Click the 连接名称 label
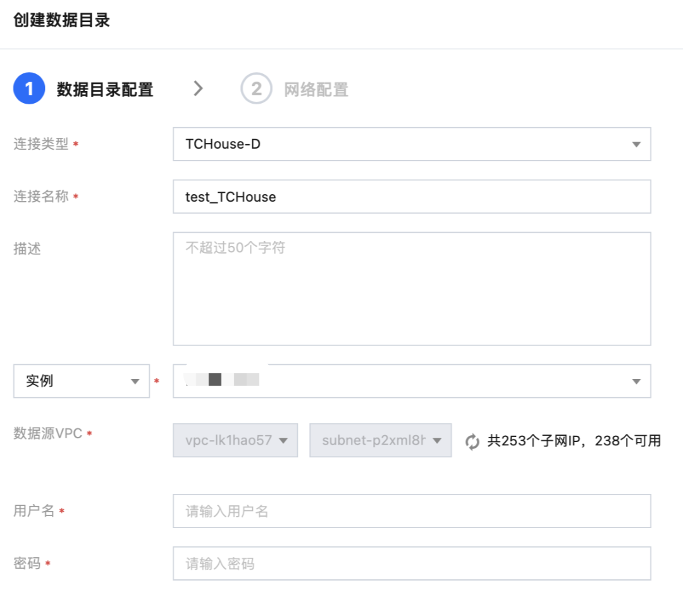This screenshot has height=616, width=683. 41,196
